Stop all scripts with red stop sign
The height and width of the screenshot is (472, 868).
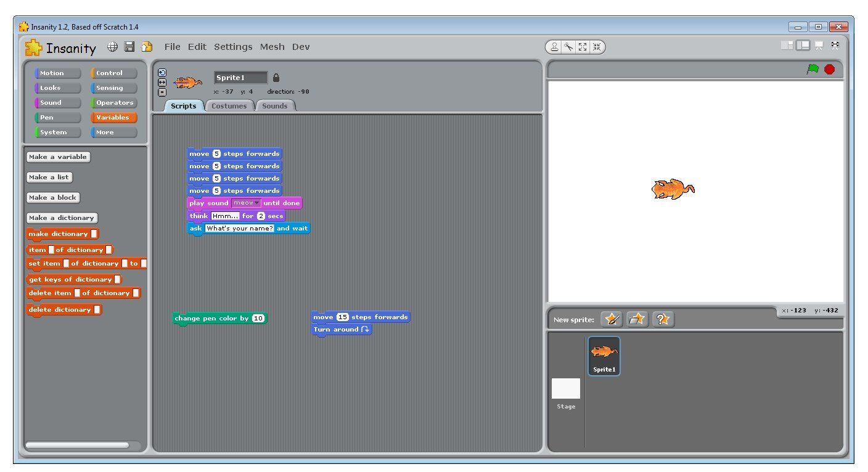pos(830,69)
